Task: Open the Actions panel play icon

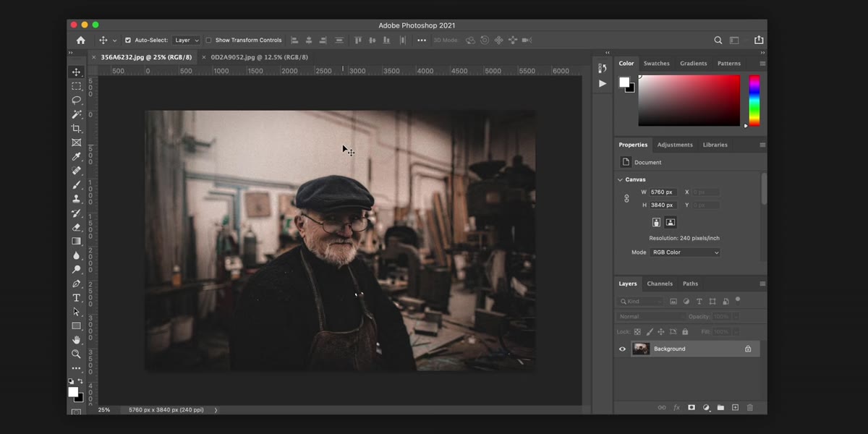Action: coord(603,83)
